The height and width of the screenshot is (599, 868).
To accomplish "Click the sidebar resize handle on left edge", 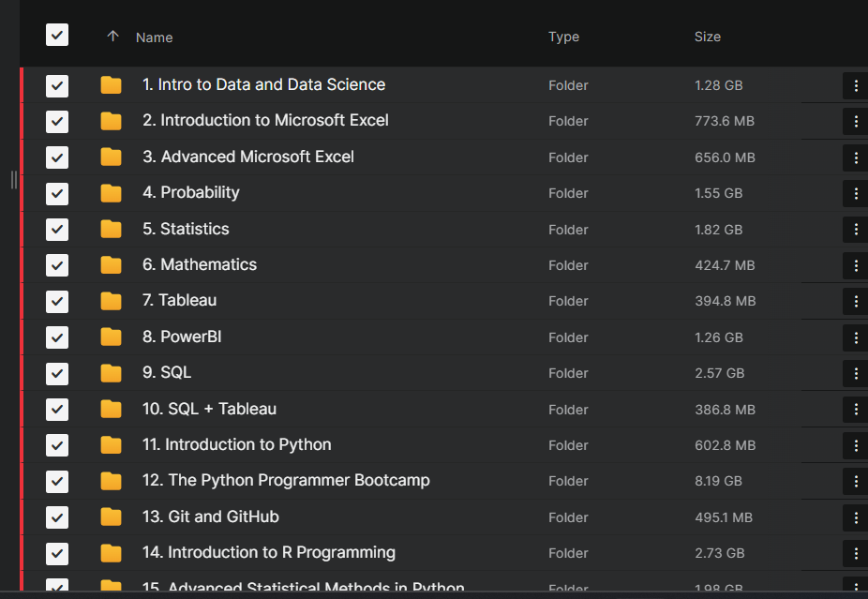I will pos(14,179).
